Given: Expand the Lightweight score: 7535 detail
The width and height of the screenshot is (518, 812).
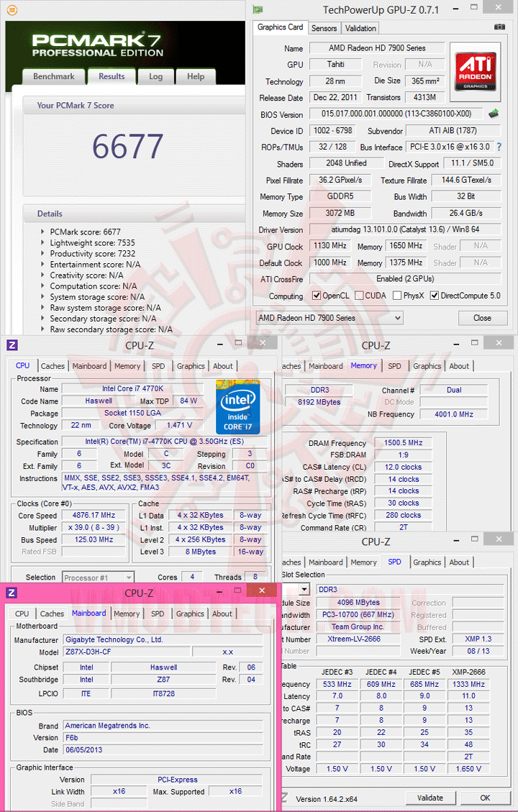Looking at the screenshot, I should coord(42,243).
